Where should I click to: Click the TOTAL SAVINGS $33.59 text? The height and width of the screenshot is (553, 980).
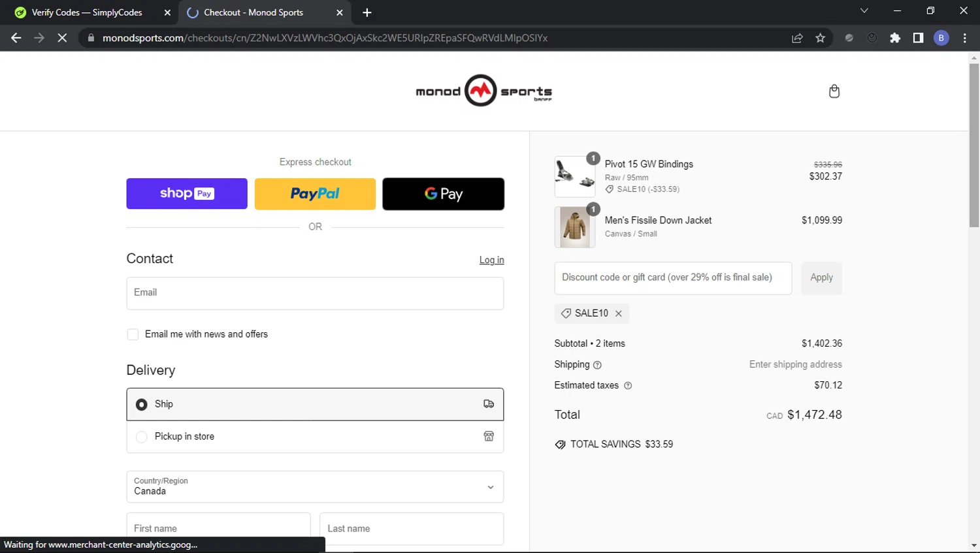click(621, 445)
